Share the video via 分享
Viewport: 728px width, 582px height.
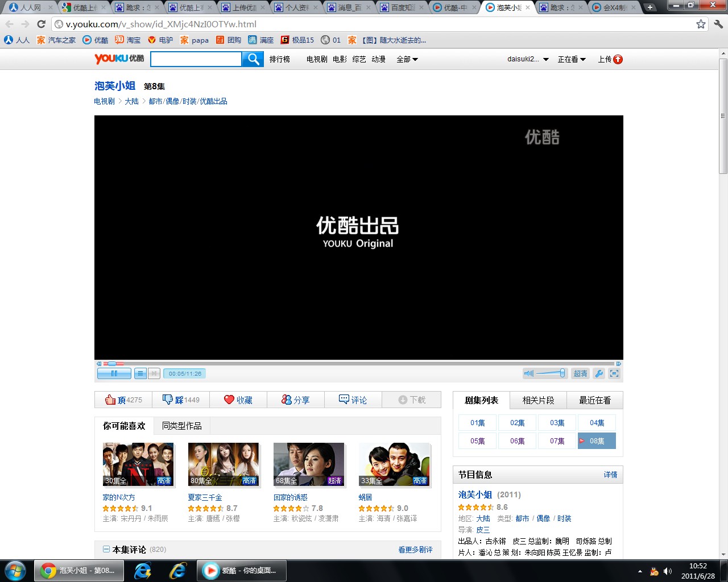(x=296, y=400)
